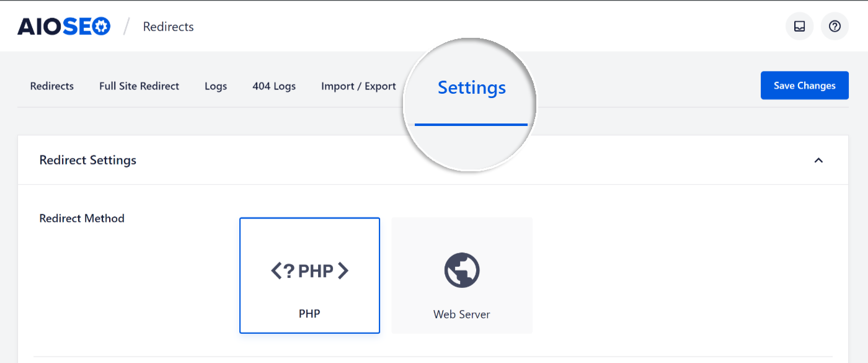Screen dimensions: 868x363
Task: Go to the Logs tab
Action: point(216,86)
